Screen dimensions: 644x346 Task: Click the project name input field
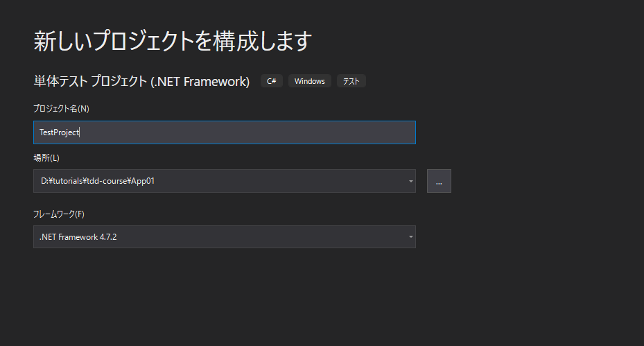(224, 132)
